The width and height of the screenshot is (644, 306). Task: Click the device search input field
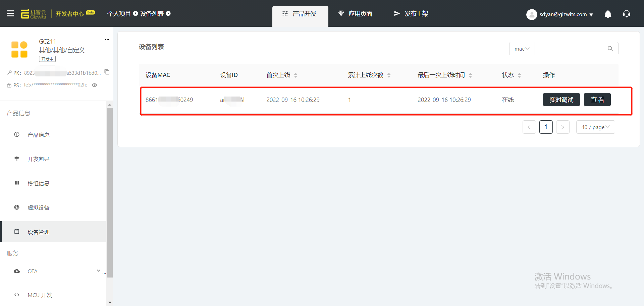pos(570,49)
